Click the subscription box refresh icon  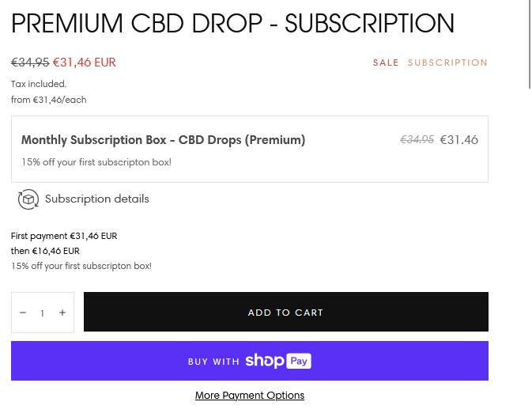click(x=28, y=199)
